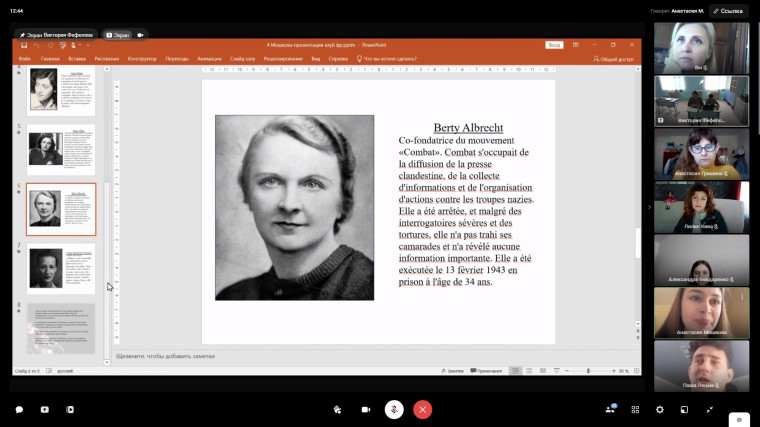Click the pinned Экран Виктория Фефелова label

coord(56,35)
